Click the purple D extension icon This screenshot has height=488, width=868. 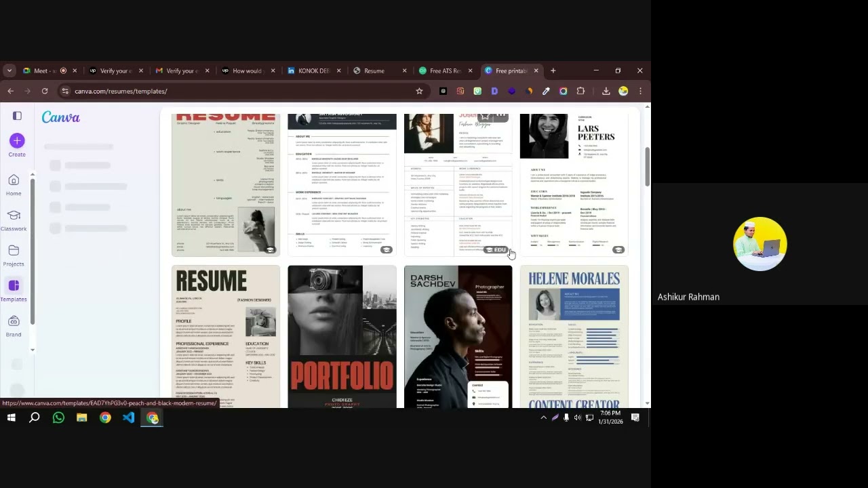[x=494, y=91]
